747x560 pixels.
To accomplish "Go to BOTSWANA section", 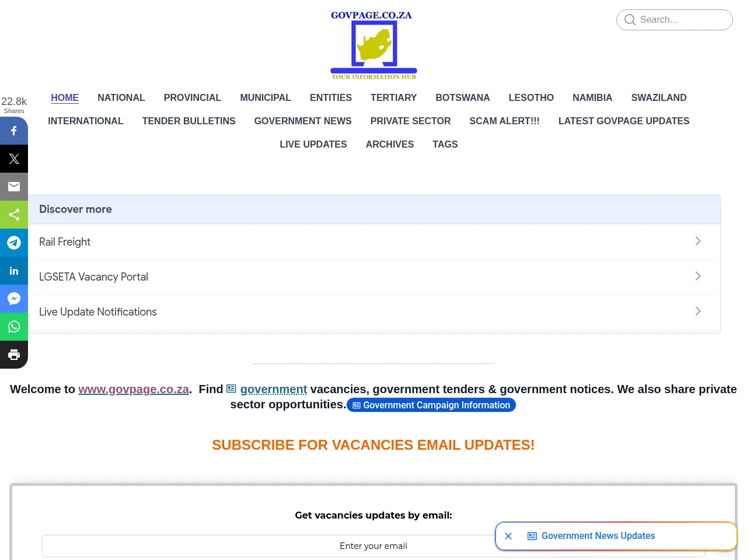I will coord(463,97).
